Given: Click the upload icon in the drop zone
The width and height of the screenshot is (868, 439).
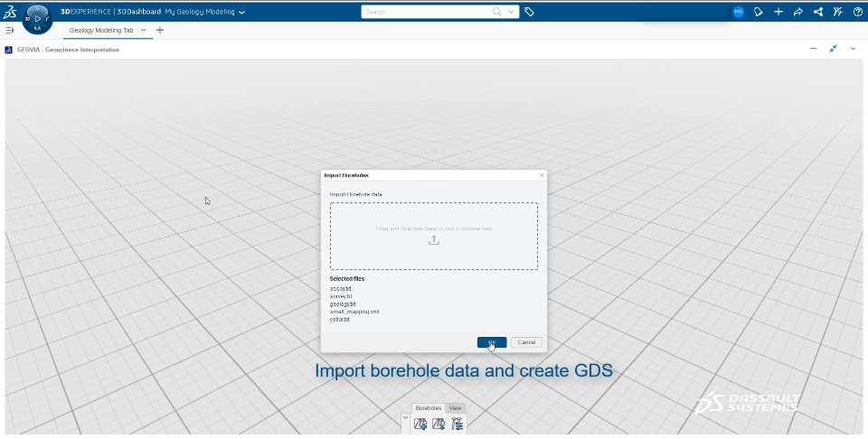Looking at the screenshot, I should coord(434,240).
